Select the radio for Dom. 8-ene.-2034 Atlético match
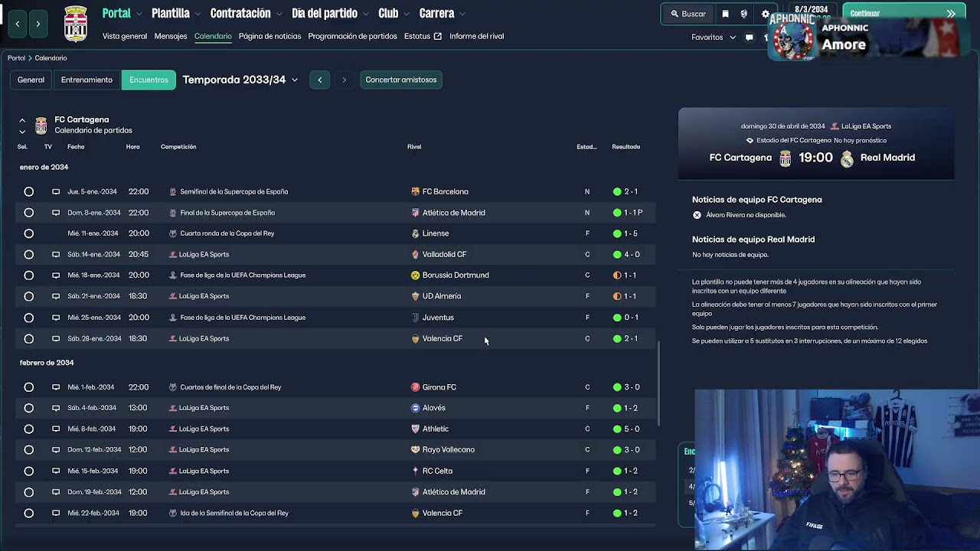 click(x=28, y=213)
